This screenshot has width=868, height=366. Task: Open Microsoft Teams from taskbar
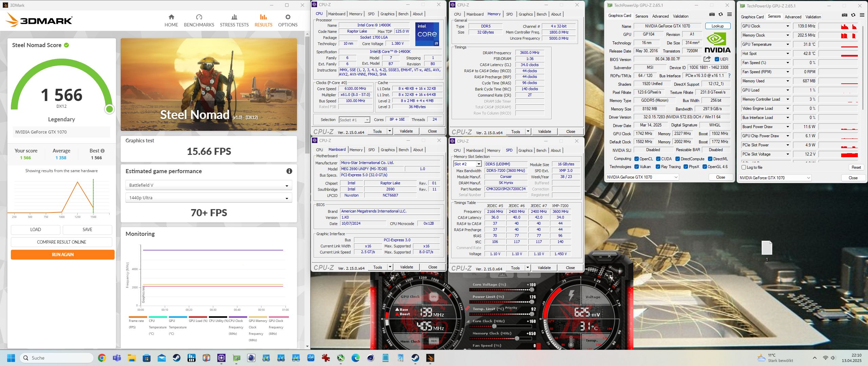(117, 358)
